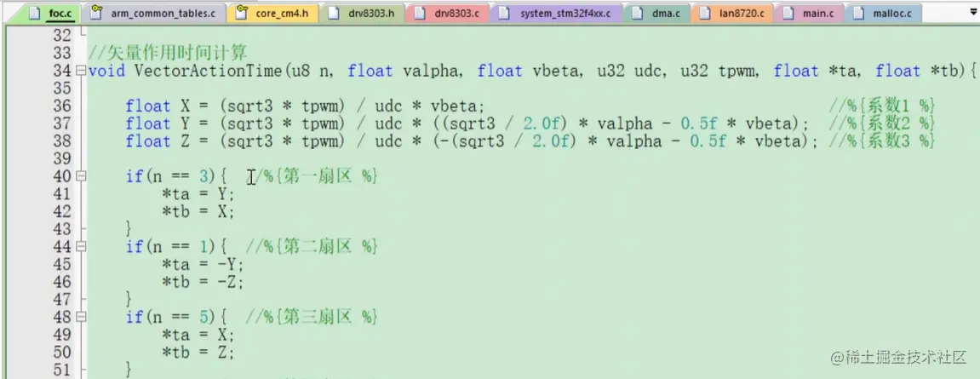Click the function name 'VectorActionTime'
980x379 pixels.
point(208,71)
